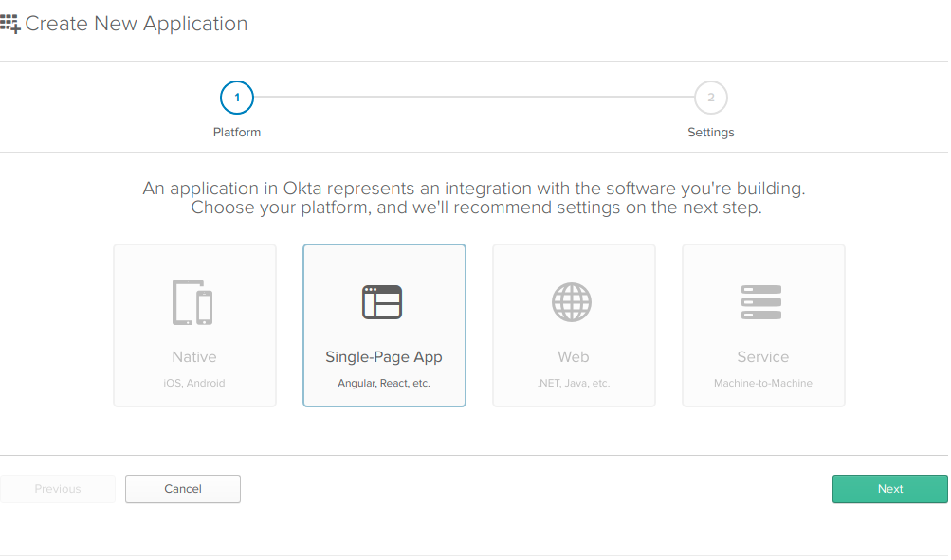Screen dimensions: 951x560
Task: Select the Native mobile devices icon
Action: [x=193, y=302]
